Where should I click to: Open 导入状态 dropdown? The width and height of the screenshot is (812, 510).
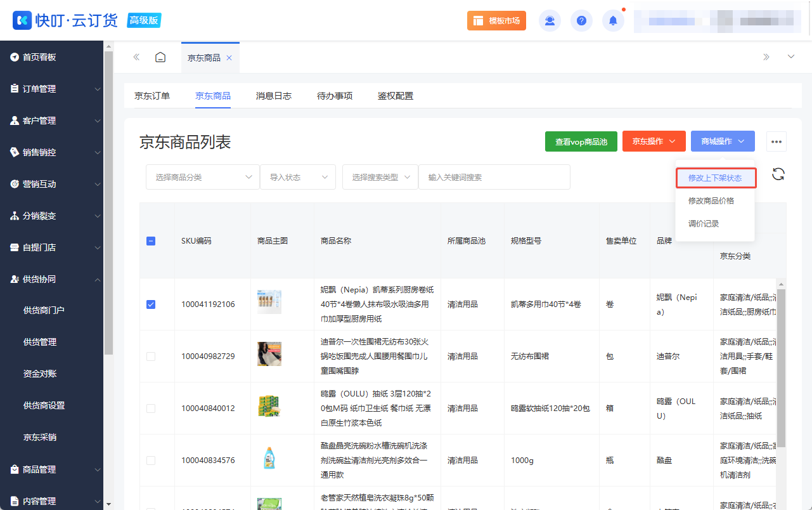[298, 177]
